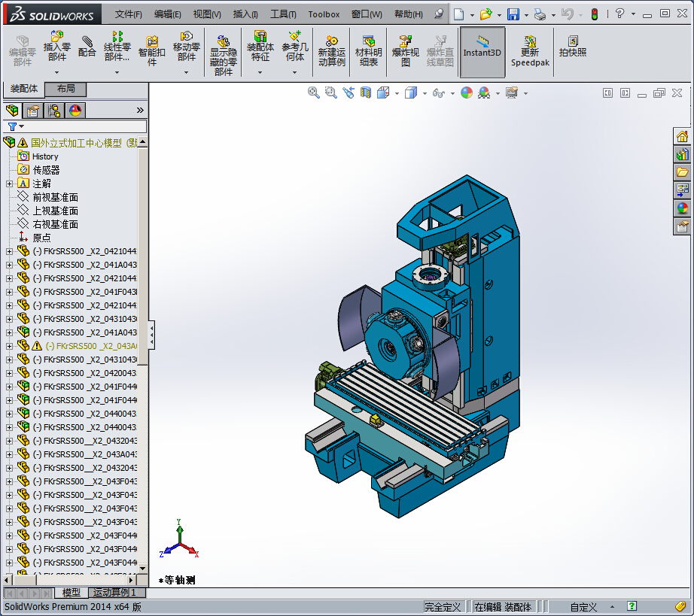Image resolution: width=694 pixels, height=616 pixels.
Task: Click the panel collapse handle beside the tree
Action: 151,335
